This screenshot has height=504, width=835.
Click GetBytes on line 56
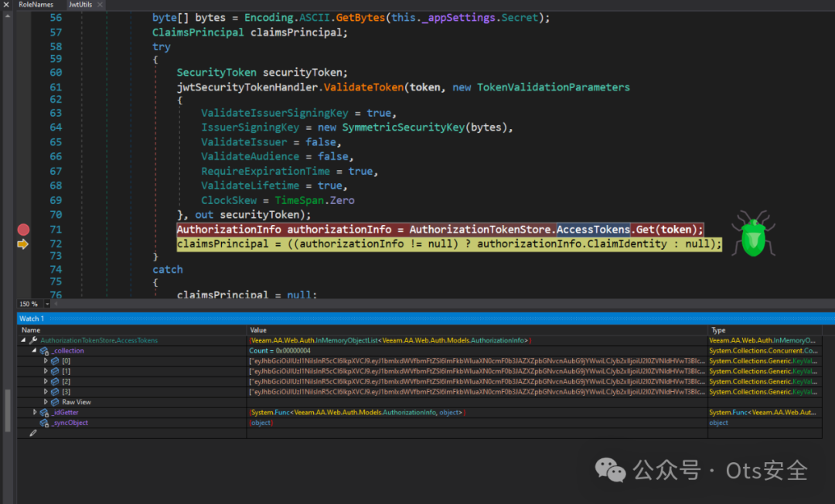(x=360, y=18)
